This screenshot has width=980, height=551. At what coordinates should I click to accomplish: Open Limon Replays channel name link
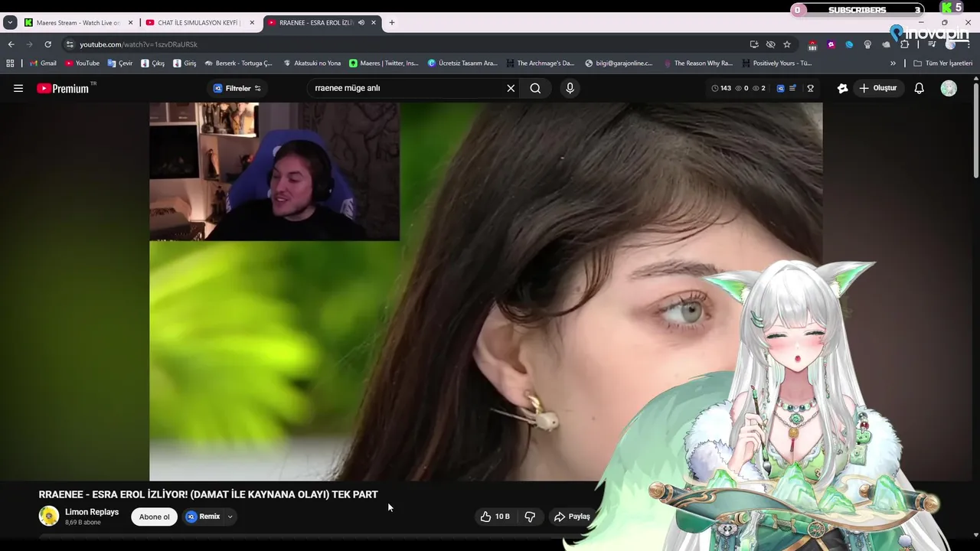click(x=92, y=512)
